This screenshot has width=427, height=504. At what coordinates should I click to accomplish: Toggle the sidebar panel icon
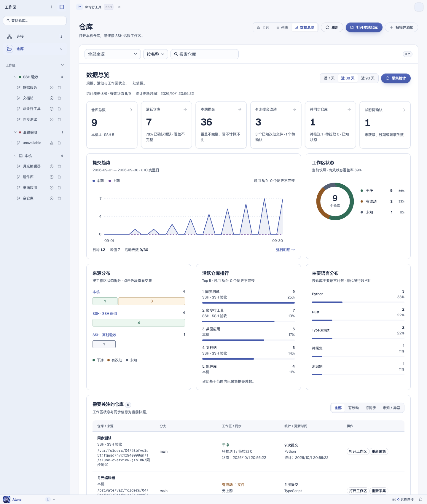coord(62,7)
